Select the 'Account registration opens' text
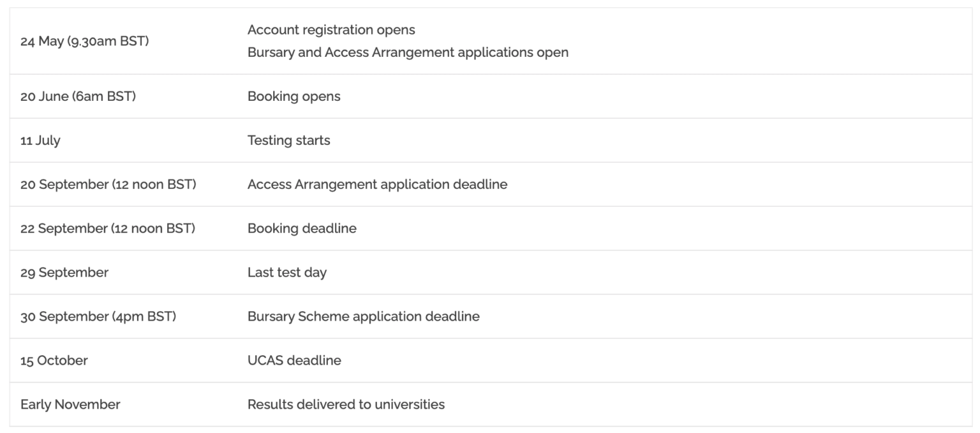The image size is (980, 433). [331, 30]
